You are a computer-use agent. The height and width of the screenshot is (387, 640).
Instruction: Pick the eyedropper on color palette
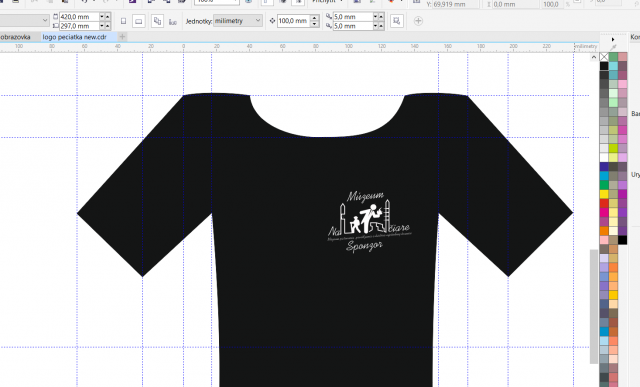[x=613, y=47]
